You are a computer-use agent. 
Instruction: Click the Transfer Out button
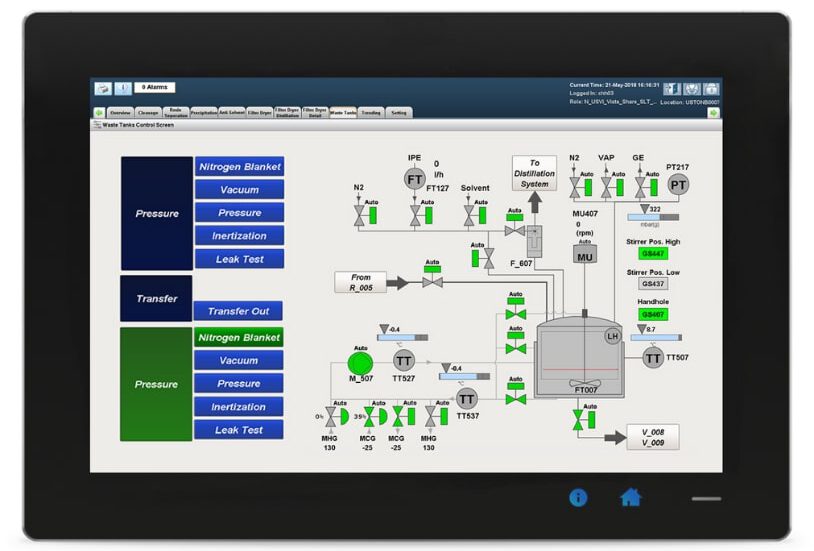pyautogui.click(x=238, y=311)
